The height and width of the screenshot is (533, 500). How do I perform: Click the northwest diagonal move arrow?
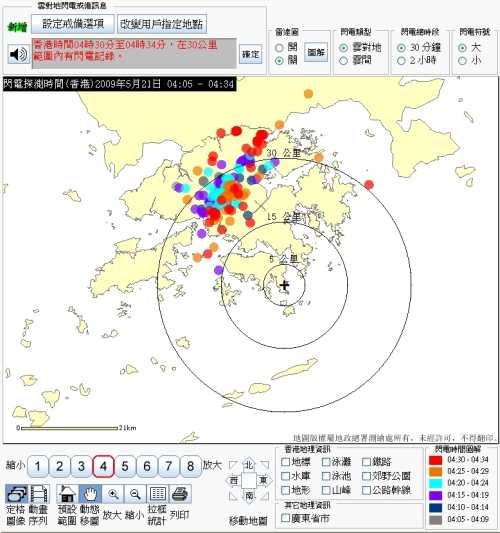(234, 465)
